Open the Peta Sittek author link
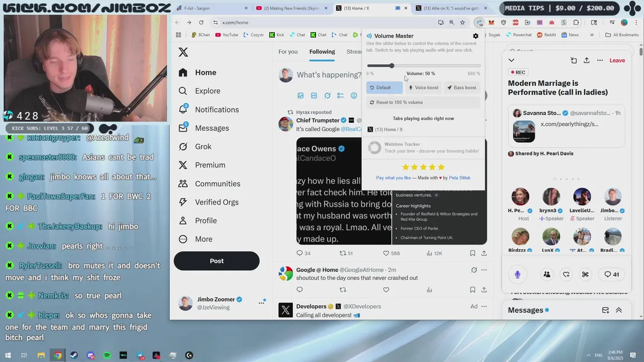 coord(459,178)
